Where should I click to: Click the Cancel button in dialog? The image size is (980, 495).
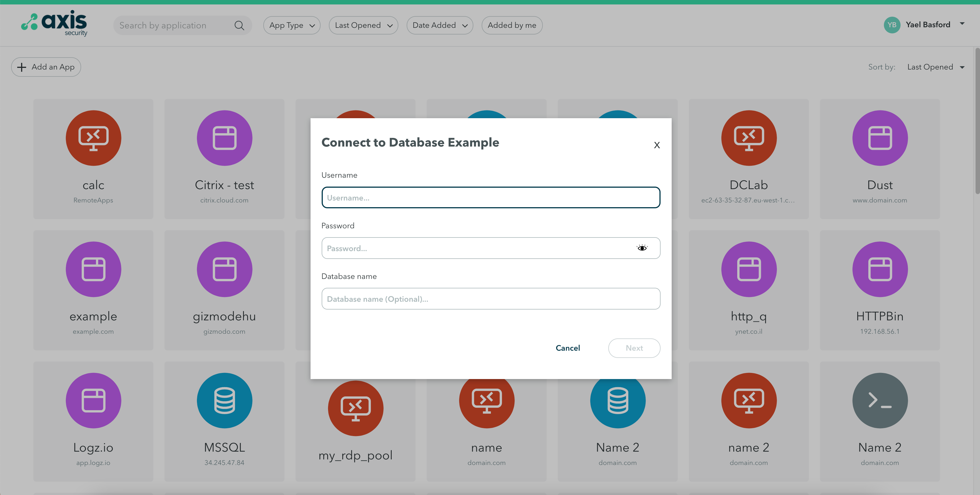click(x=567, y=348)
